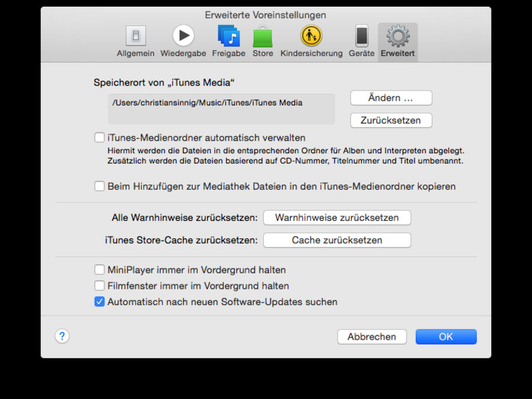The width and height of the screenshot is (532, 399).
Task: Click Zurücksetzen for media location
Action: click(x=391, y=120)
